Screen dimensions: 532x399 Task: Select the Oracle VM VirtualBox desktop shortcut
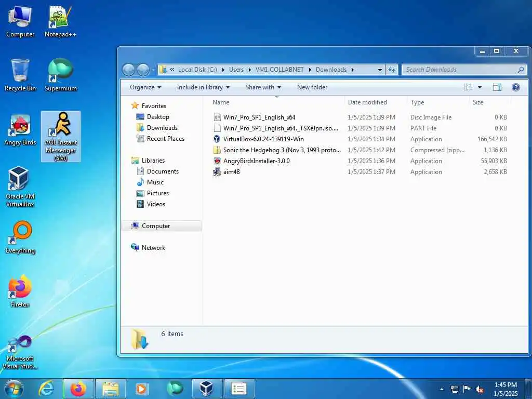(20, 187)
